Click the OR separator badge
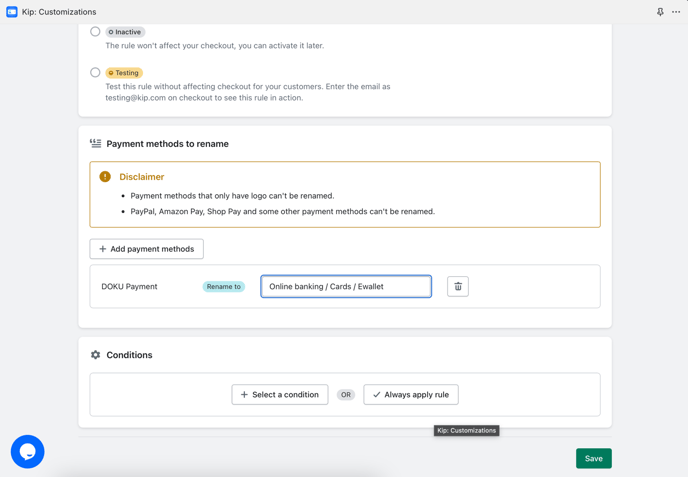 click(x=346, y=395)
